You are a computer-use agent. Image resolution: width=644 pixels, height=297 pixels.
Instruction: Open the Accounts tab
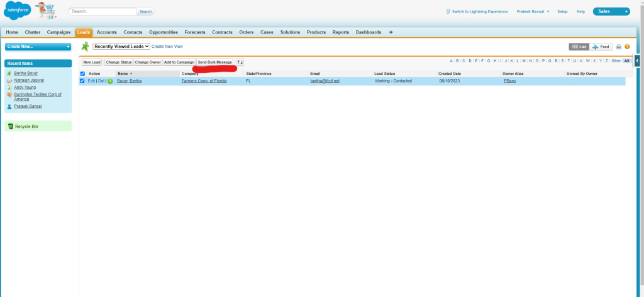(x=107, y=32)
